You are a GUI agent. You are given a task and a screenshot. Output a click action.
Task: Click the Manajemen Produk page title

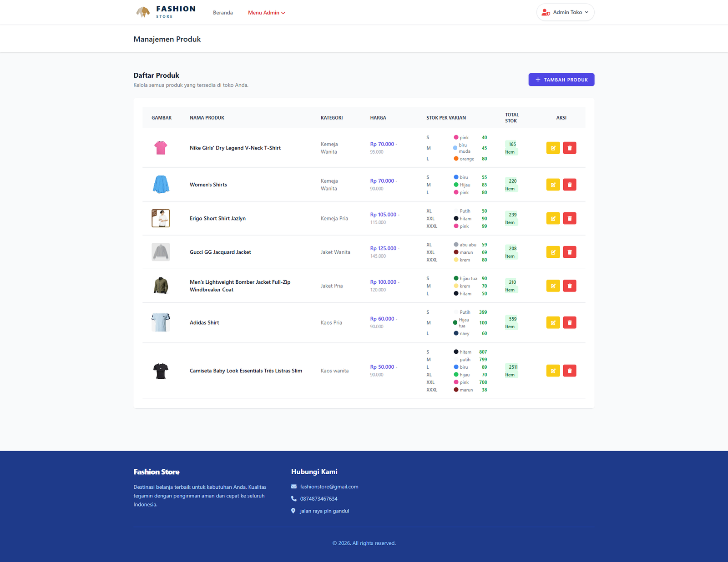tap(167, 39)
